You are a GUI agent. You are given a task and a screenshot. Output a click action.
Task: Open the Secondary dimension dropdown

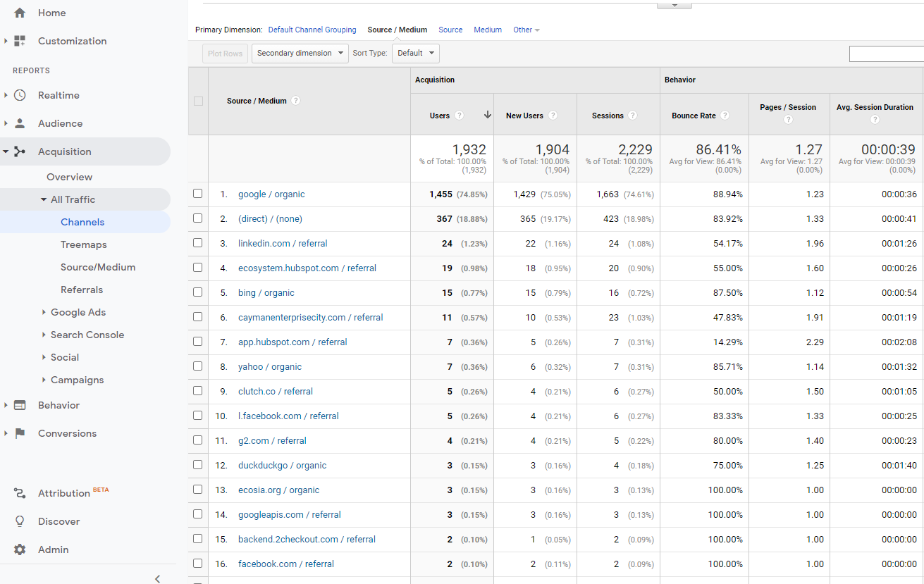[300, 54]
